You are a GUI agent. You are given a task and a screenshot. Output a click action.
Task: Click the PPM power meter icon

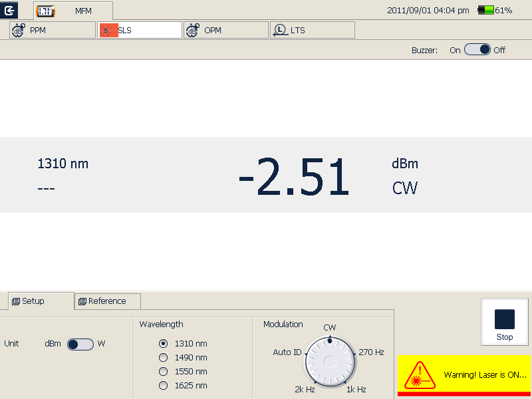18,31
